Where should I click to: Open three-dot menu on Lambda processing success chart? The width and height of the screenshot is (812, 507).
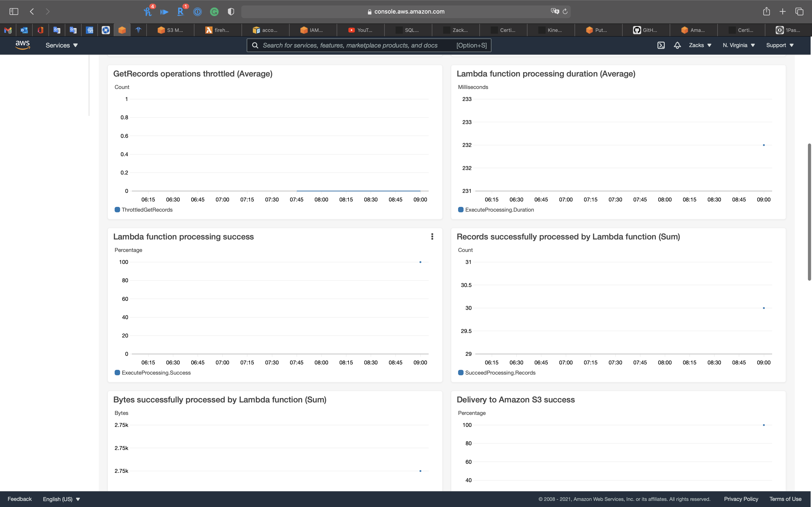click(432, 237)
